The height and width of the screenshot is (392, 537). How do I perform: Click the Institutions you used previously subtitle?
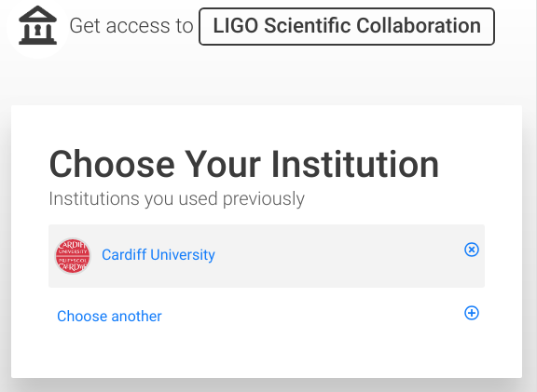point(176,198)
